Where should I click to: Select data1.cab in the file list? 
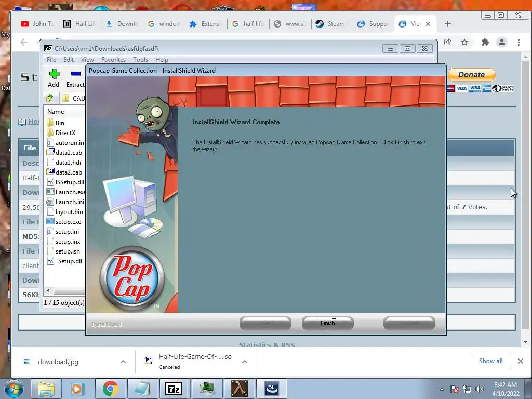pyautogui.click(x=65, y=152)
